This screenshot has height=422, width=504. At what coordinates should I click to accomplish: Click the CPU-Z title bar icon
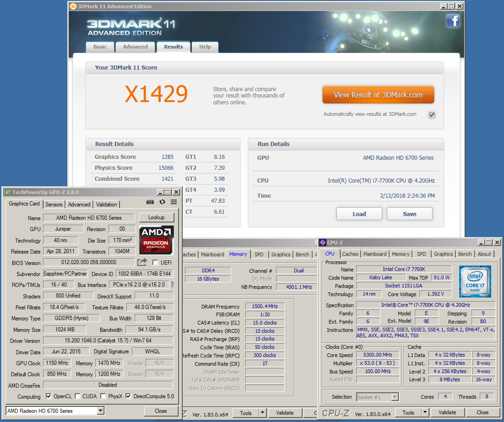coord(323,243)
